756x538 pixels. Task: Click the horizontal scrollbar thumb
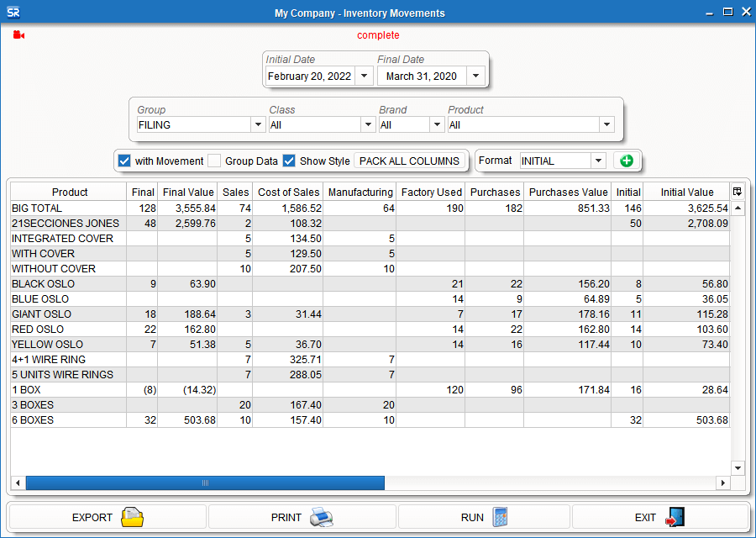[x=206, y=483]
